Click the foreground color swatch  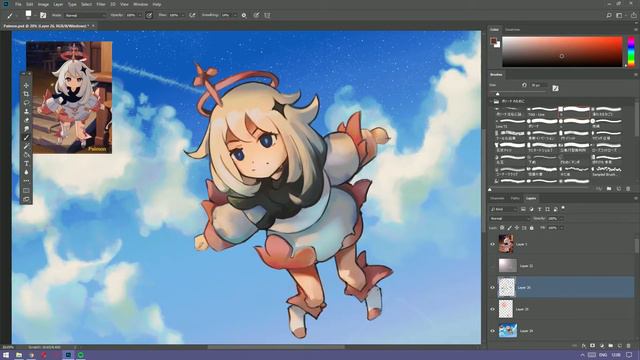493,40
